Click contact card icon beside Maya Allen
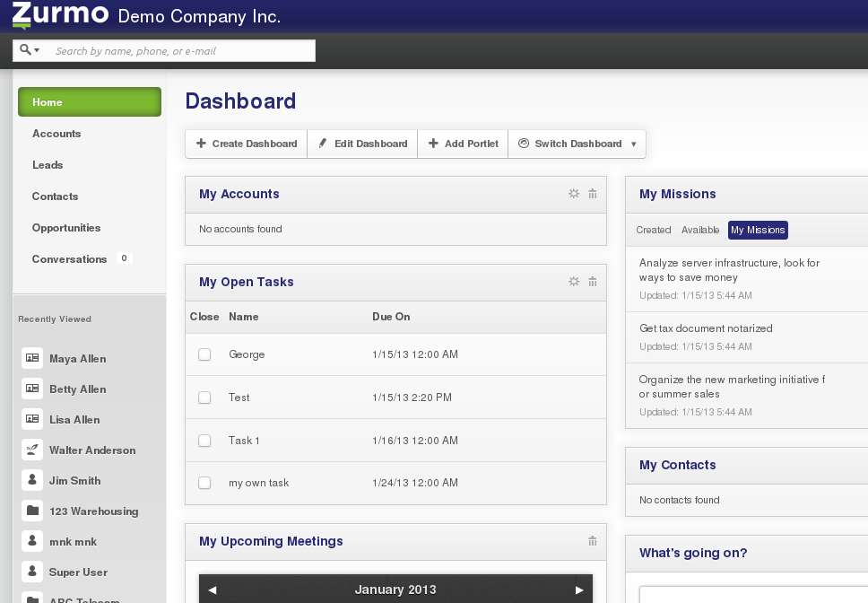The image size is (868, 603). tap(32, 358)
